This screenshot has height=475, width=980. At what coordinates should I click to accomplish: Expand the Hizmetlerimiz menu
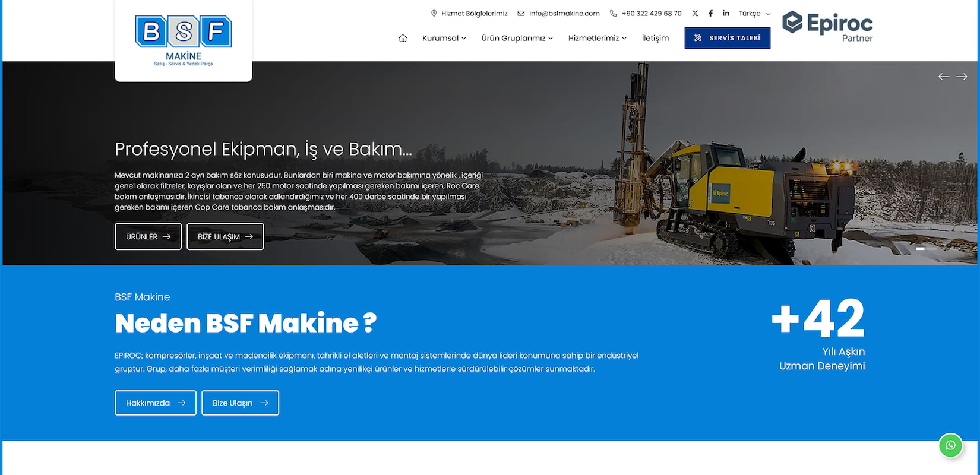tap(598, 38)
